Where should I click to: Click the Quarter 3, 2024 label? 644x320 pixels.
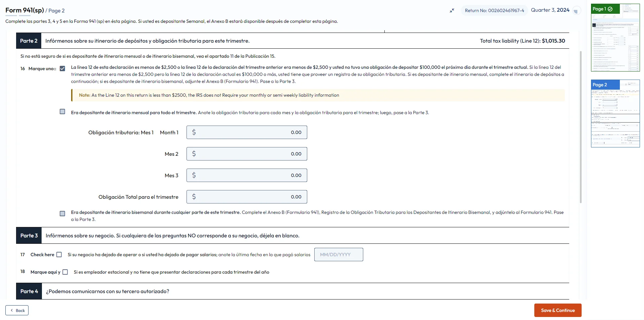[x=550, y=10]
